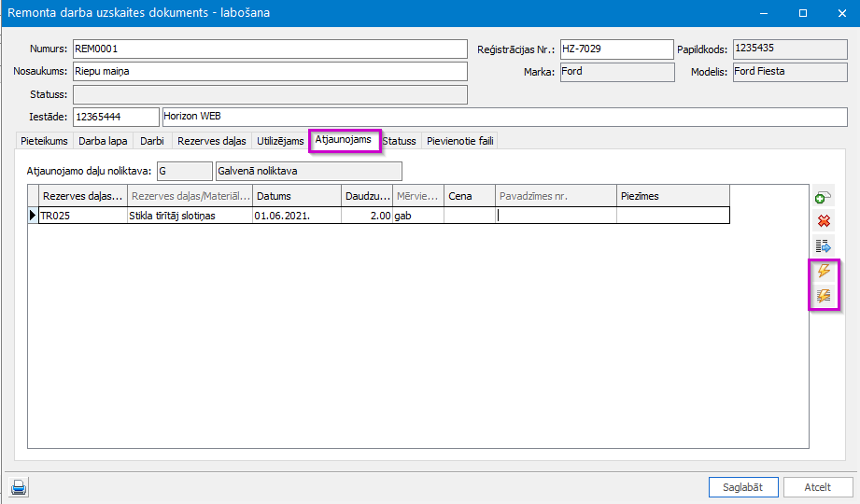Click the Marka field Ford
The height and width of the screenshot is (504, 860).
(617, 72)
